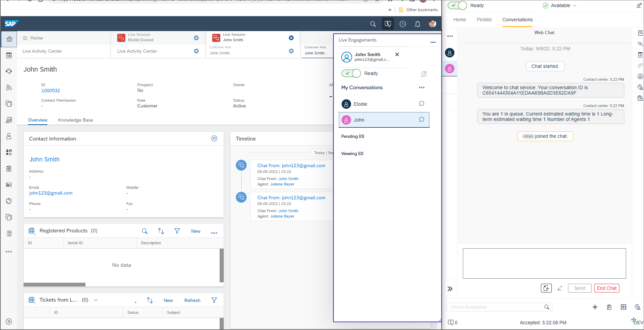The width and height of the screenshot is (644, 330).
Task: Click the Live Engagements chat icon in header
Action: (x=388, y=24)
